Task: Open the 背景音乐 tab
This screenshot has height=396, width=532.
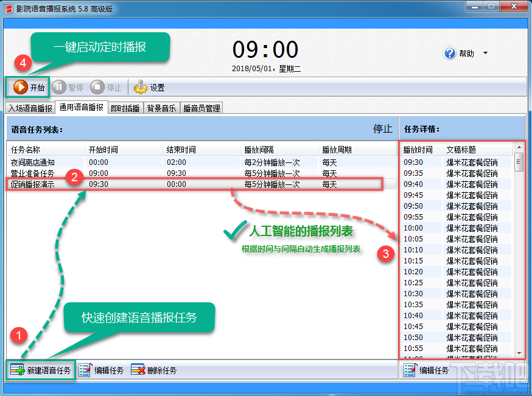Action: tap(163, 108)
